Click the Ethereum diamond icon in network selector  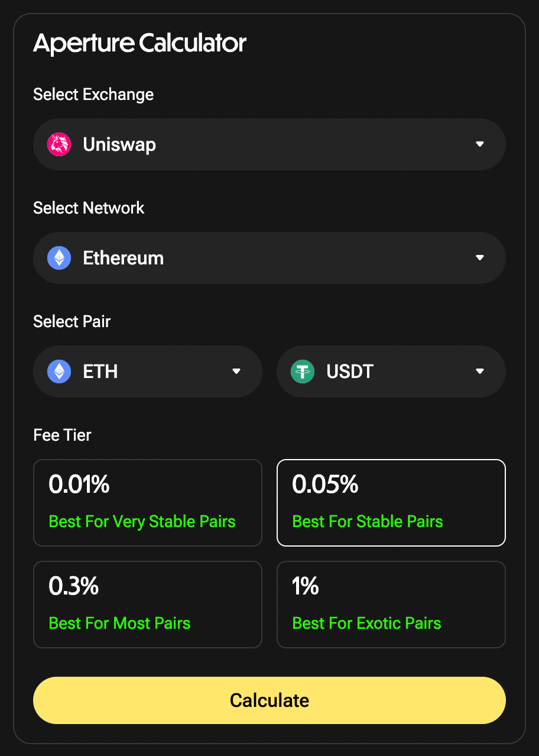58,257
